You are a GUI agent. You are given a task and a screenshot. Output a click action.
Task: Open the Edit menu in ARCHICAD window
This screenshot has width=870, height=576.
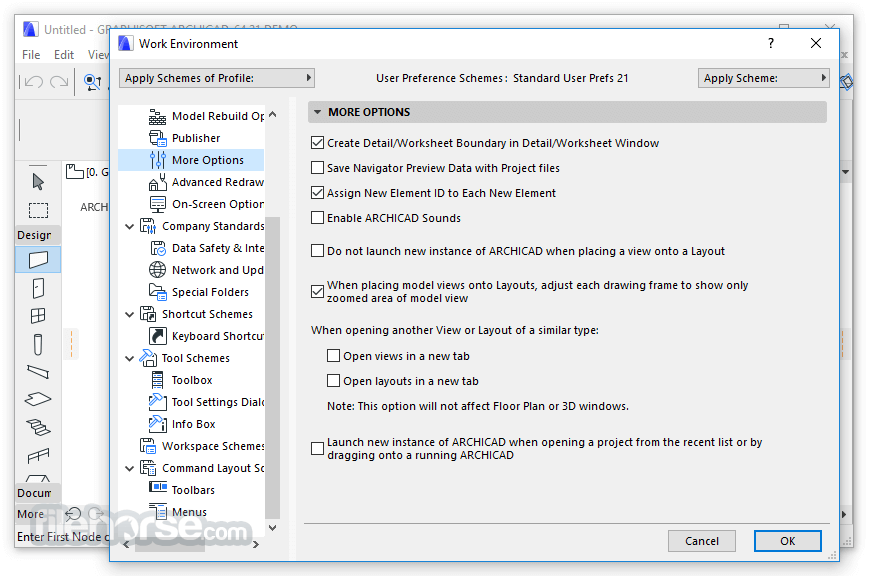[64, 55]
